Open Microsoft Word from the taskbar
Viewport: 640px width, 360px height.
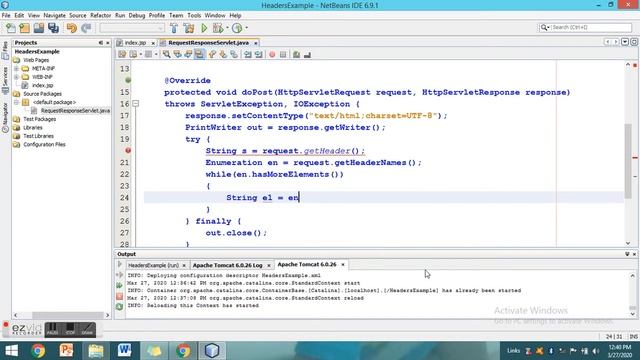coord(124,351)
